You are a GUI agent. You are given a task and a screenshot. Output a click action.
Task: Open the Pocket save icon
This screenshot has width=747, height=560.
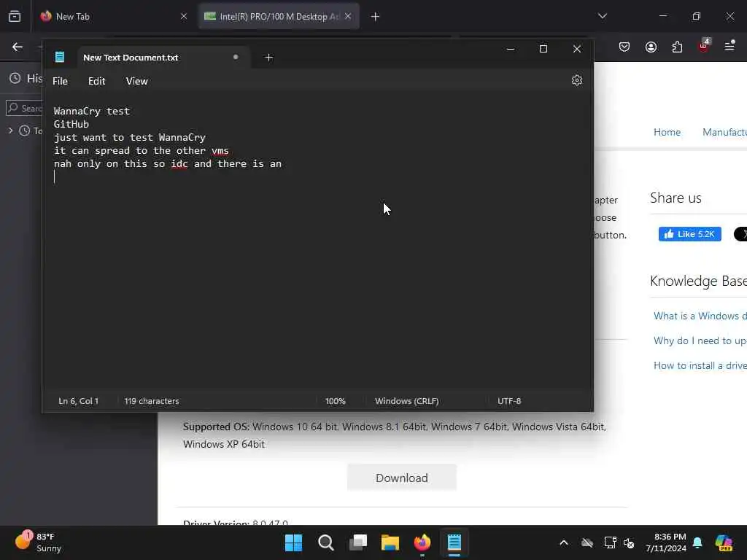pyautogui.click(x=624, y=47)
